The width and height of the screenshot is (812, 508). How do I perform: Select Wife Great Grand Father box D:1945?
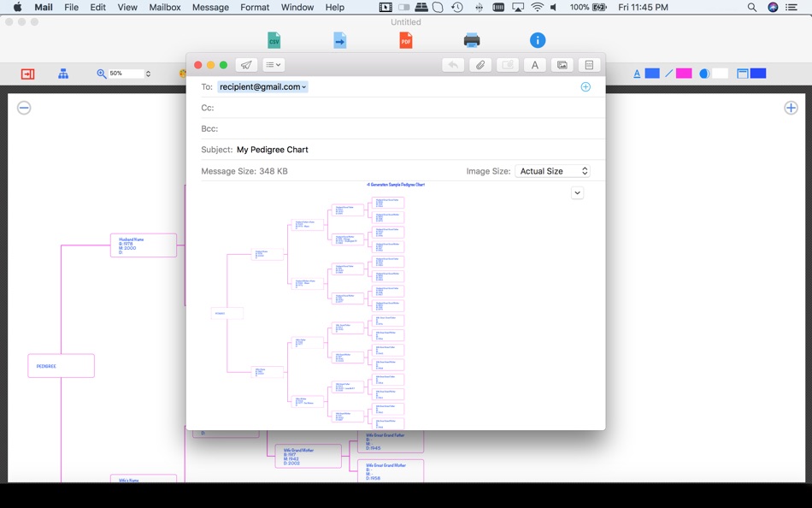coord(391,441)
